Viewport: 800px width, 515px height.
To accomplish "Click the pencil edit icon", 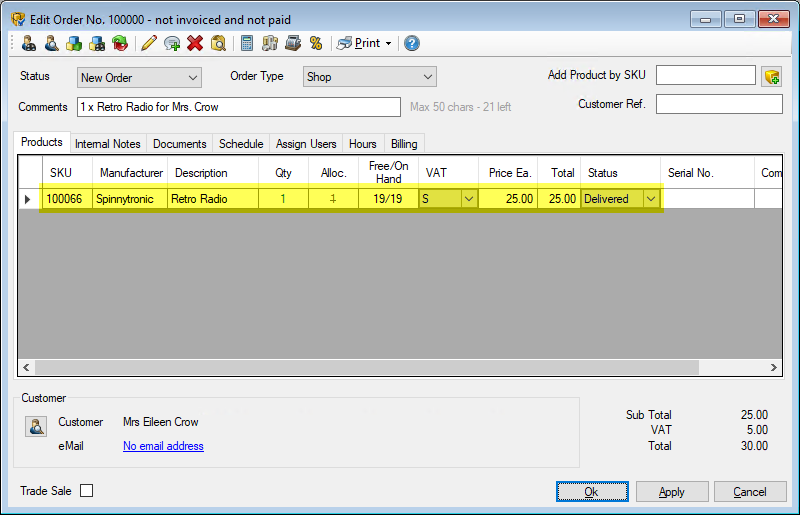I will [149, 43].
